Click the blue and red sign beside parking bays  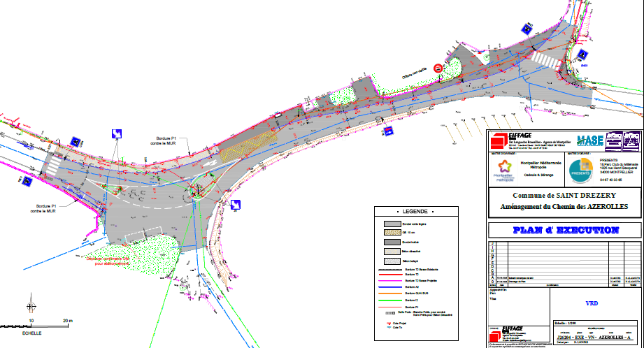coord(388,131)
